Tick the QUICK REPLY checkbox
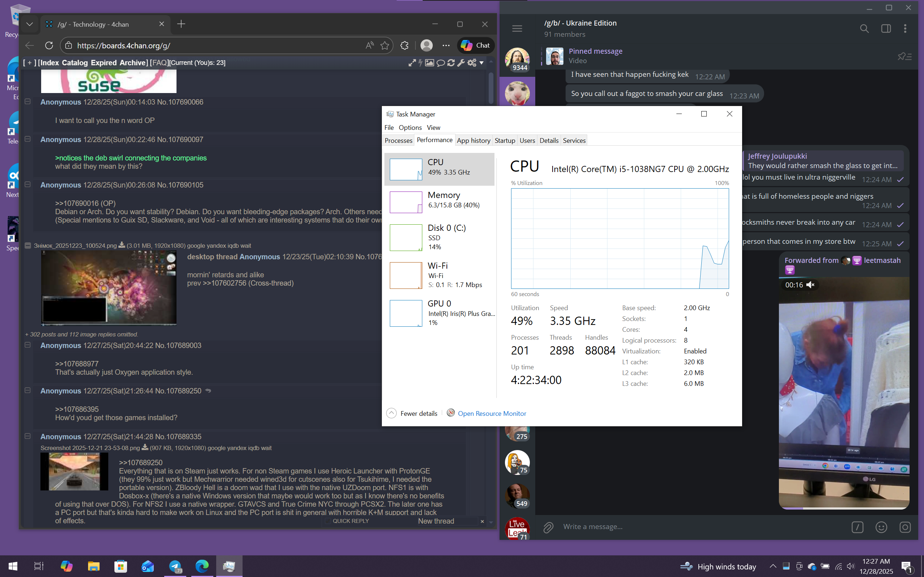The height and width of the screenshot is (577, 924). coord(328,521)
